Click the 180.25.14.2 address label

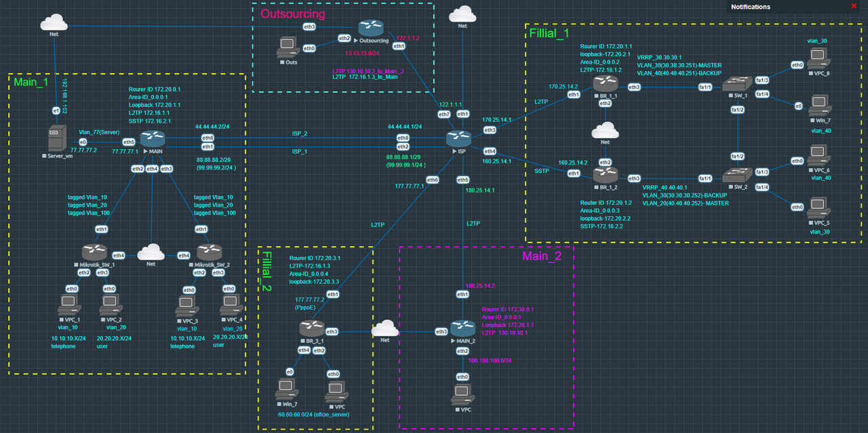click(x=481, y=286)
